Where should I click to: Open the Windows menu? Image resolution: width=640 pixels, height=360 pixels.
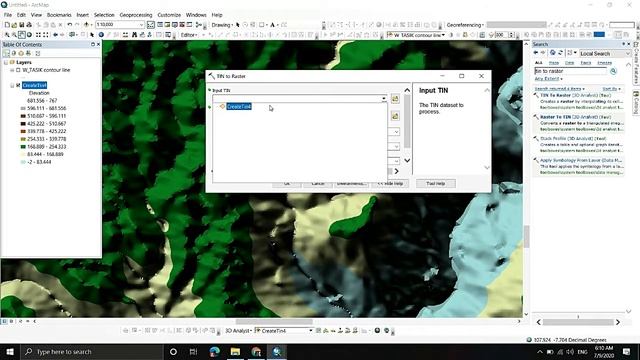(196, 15)
